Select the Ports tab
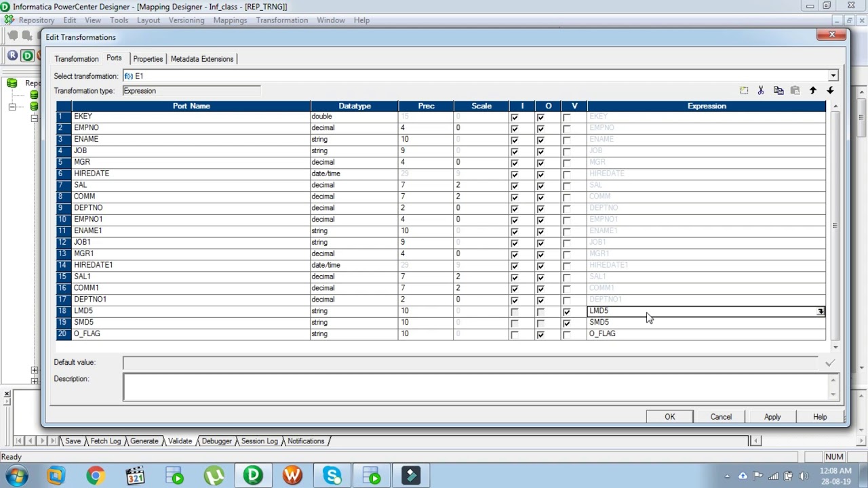 click(x=114, y=58)
